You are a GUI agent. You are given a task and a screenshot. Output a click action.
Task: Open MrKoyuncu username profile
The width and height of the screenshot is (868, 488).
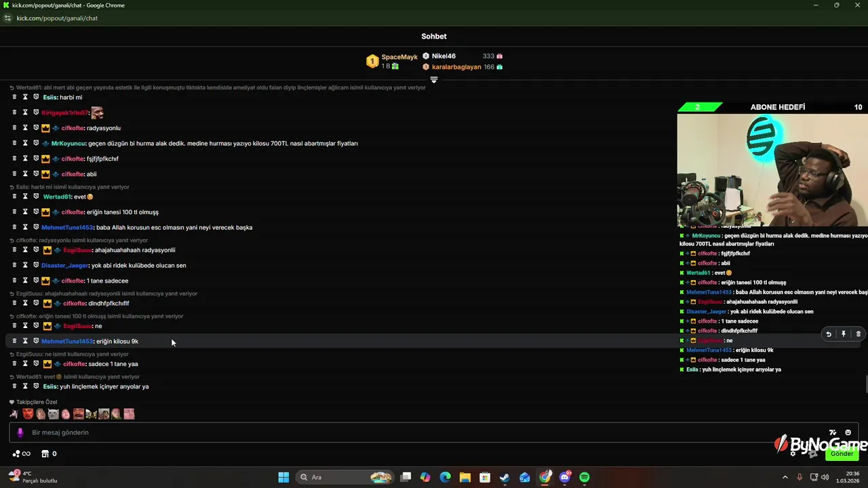(68, 144)
